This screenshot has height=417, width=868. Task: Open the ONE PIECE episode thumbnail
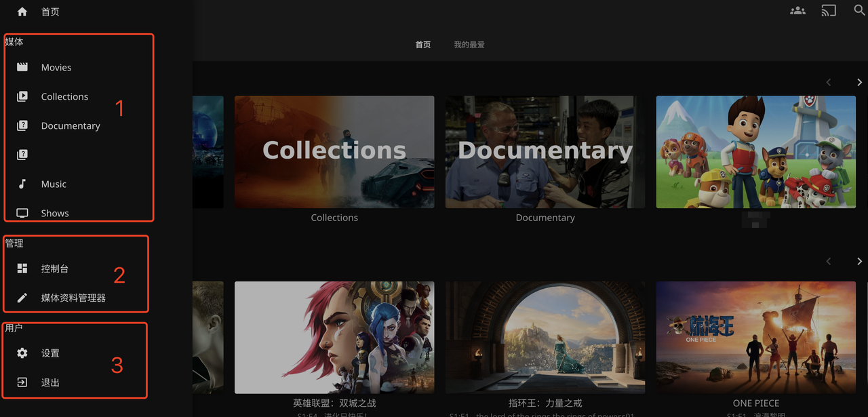pos(756,338)
